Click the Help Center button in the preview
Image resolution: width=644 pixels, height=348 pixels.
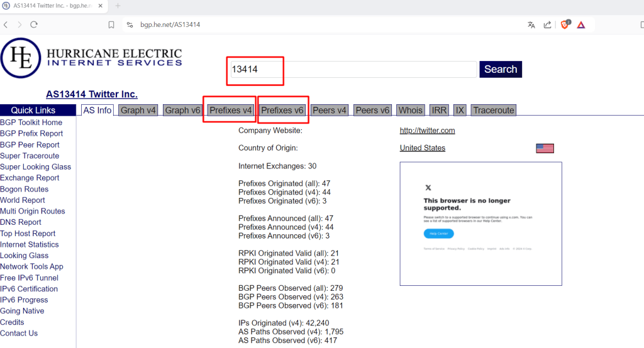(x=438, y=234)
